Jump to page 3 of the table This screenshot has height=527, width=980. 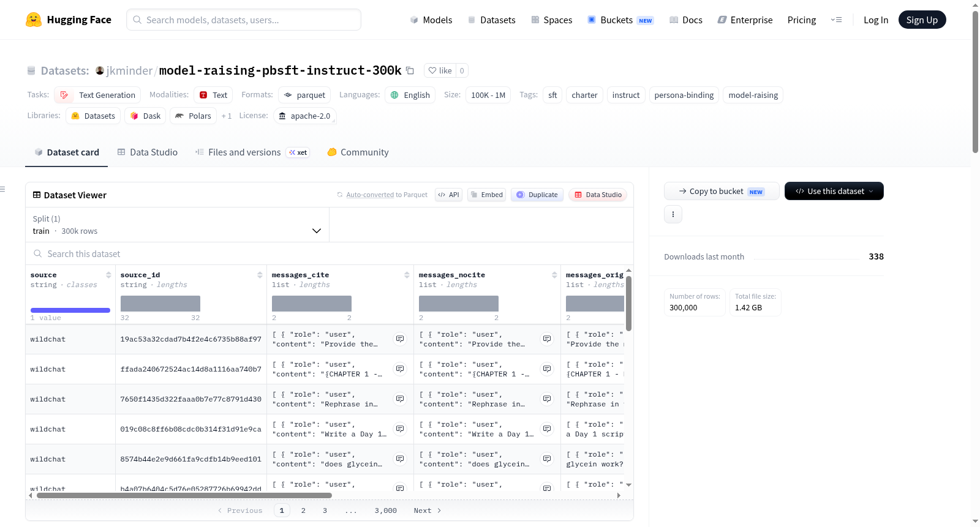point(325,510)
